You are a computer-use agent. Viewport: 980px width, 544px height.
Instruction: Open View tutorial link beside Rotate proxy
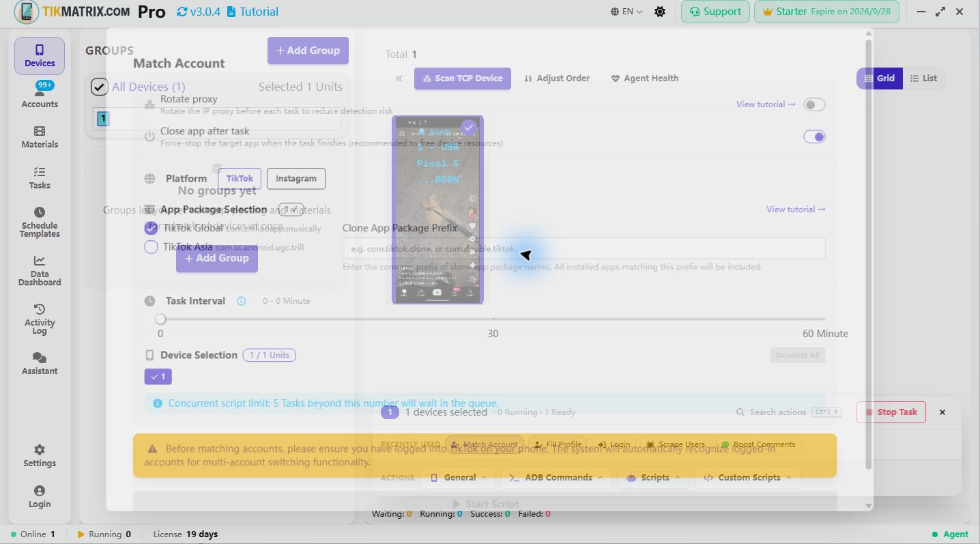766,104
